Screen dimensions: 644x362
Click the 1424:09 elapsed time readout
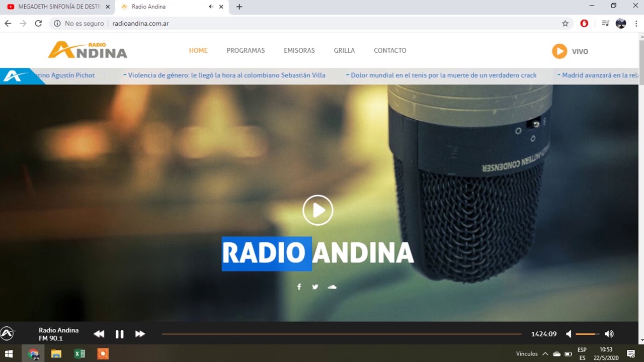tap(544, 334)
